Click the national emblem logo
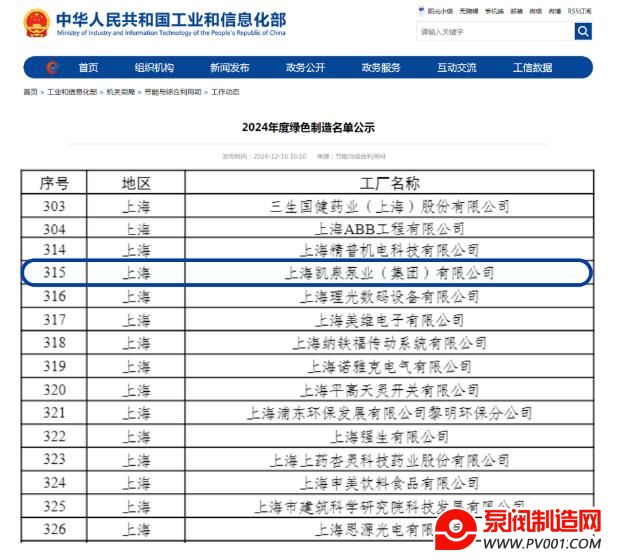This screenshot has width=618, height=560. 37,23
